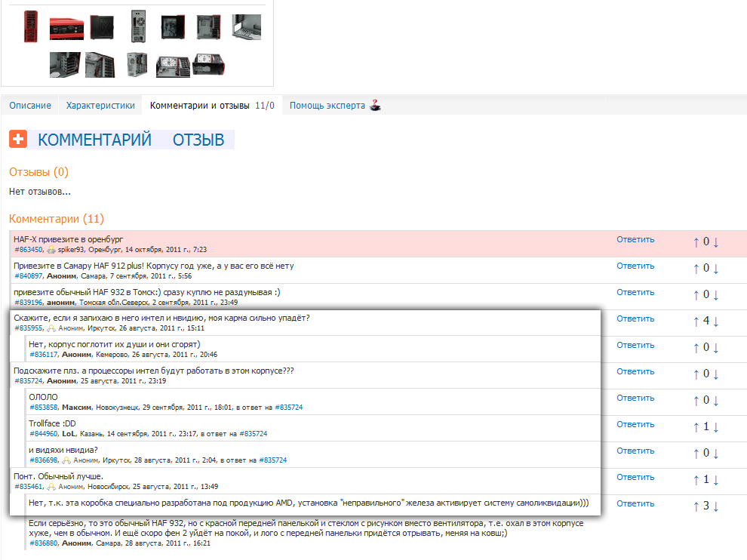
Task: Upvote the 'ОЛОЛО' comment by Максим
Action: [x=696, y=401]
